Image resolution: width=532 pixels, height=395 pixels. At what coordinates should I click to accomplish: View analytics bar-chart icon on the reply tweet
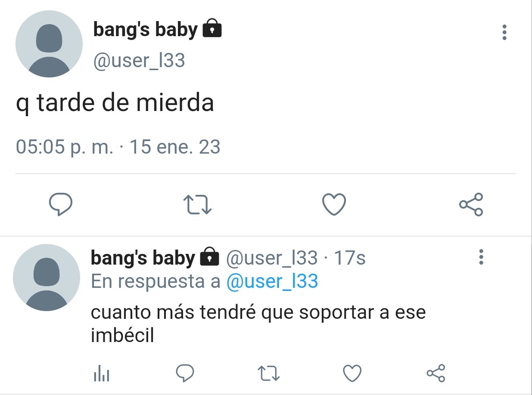tap(102, 373)
